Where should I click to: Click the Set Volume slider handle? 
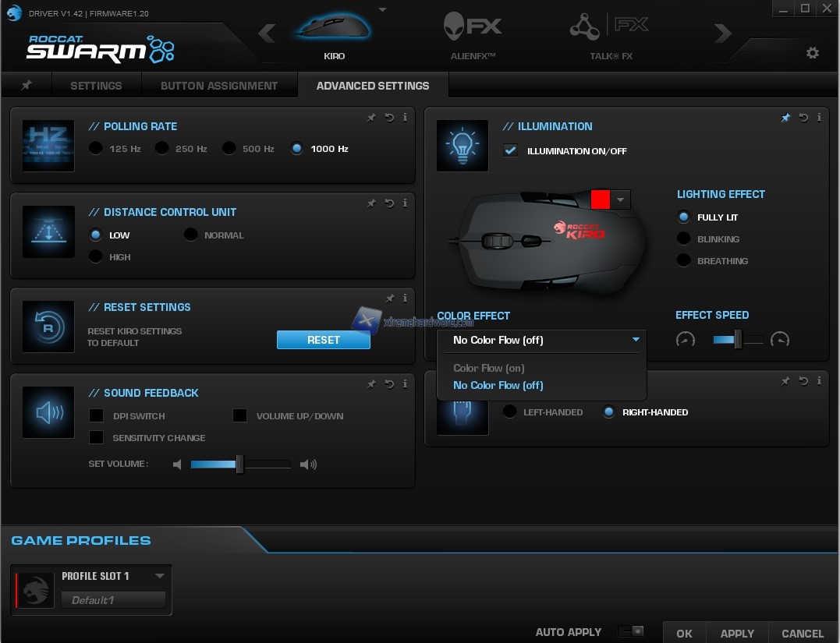point(239,465)
